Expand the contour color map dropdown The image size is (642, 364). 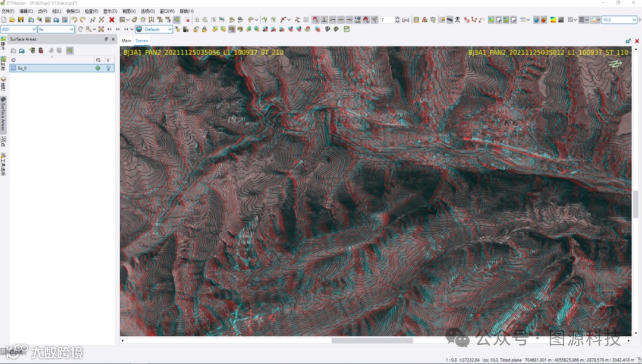click(598, 20)
